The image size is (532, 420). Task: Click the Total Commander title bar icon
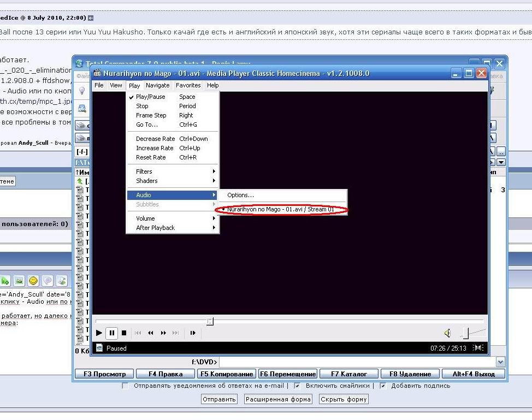point(79,63)
